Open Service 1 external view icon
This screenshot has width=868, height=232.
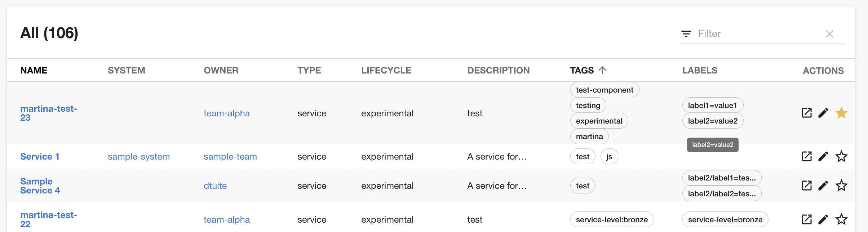tap(806, 156)
